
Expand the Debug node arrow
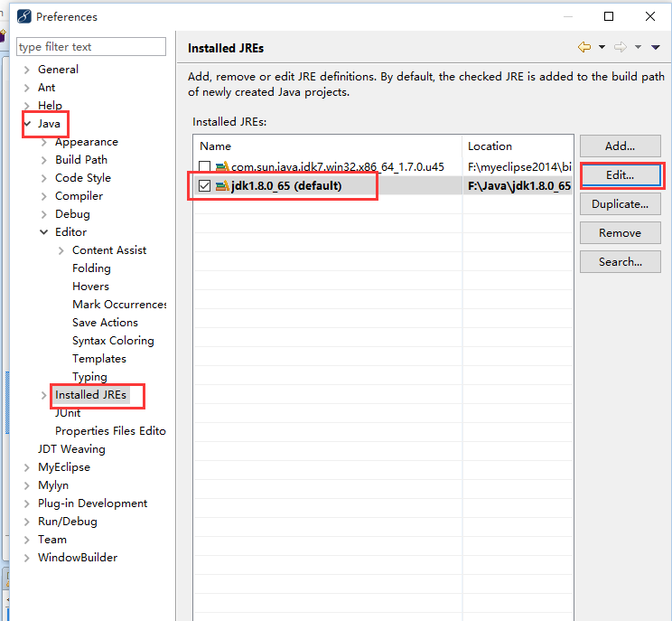coord(43,214)
